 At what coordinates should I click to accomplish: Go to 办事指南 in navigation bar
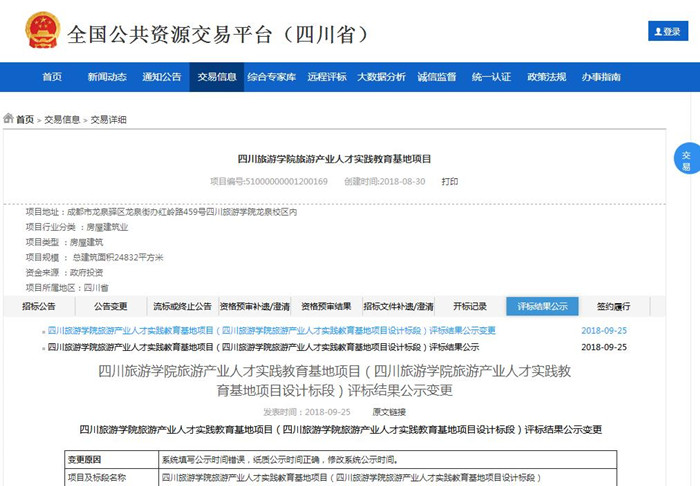[601, 77]
